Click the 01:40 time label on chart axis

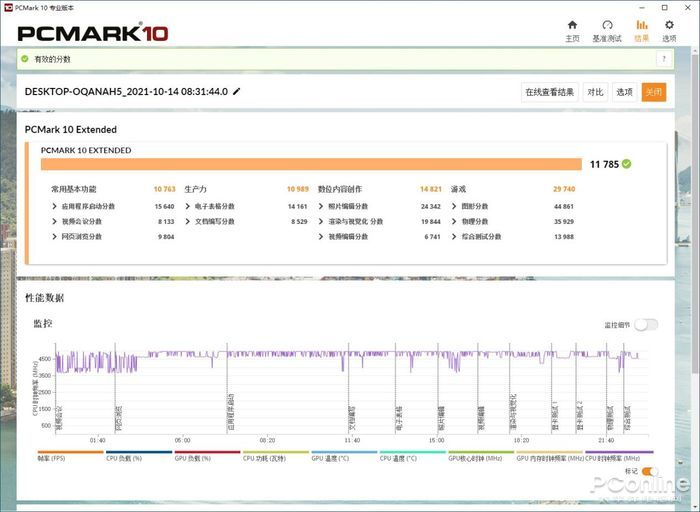[97, 441]
